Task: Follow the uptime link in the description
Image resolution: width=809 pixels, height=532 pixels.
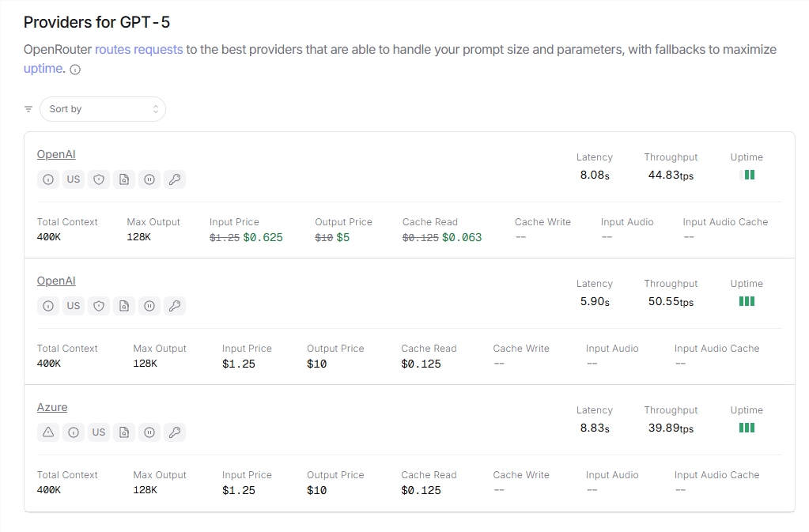Action: coord(43,69)
